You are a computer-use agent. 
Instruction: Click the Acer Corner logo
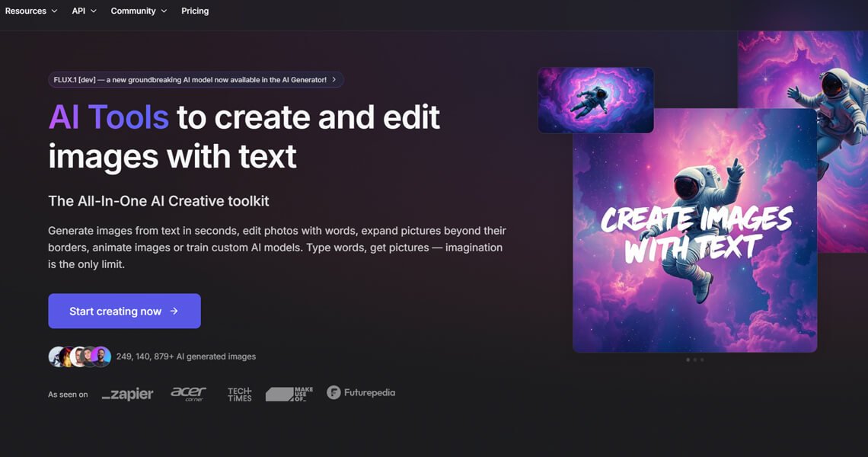(x=188, y=394)
